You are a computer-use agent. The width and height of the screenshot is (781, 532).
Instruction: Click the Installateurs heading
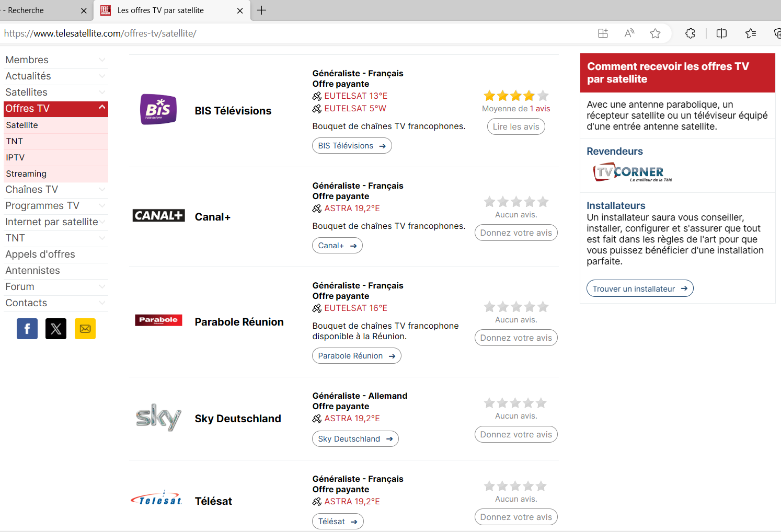(616, 206)
